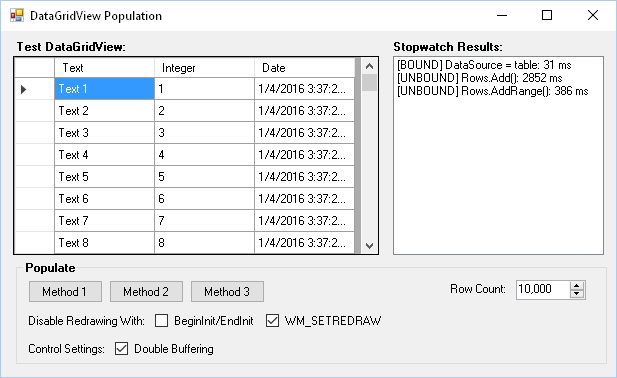Uncheck the WM_SETREDRAW checkbox
This screenshot has height=378, width=617.
click(272, 321)
